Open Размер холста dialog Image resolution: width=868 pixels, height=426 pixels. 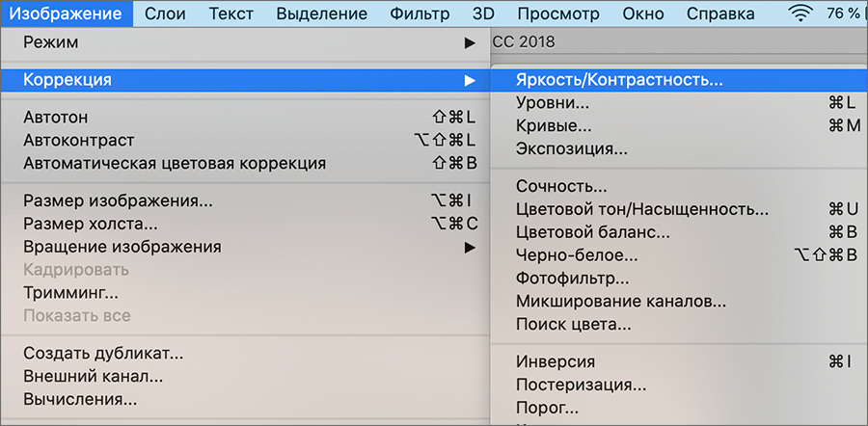(245, 224)
